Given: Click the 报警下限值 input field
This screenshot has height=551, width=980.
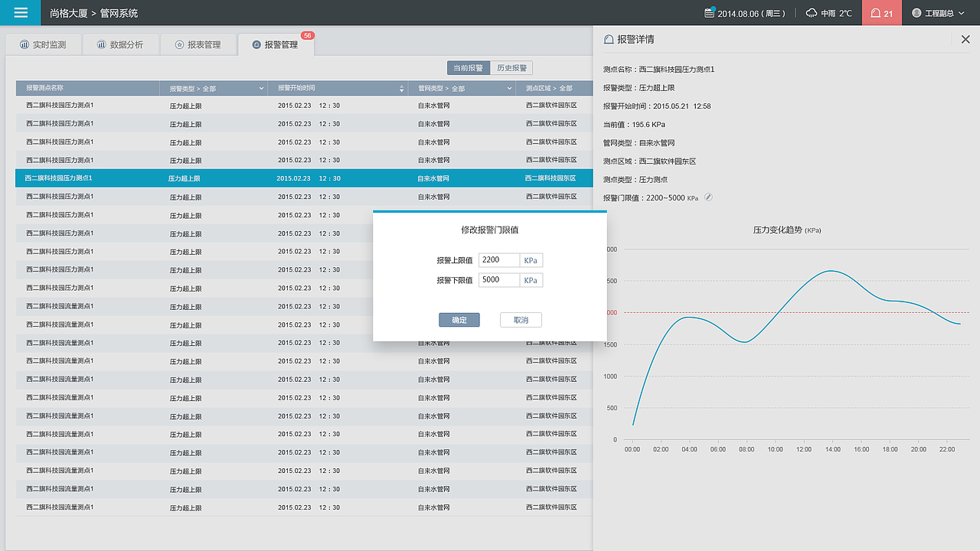Looking at the screenshot, I should pos(499,280).
